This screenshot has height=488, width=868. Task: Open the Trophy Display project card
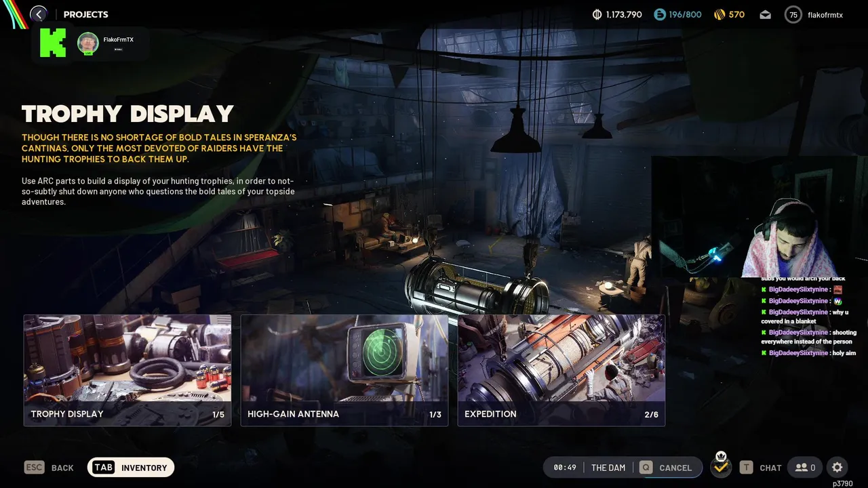127,370
